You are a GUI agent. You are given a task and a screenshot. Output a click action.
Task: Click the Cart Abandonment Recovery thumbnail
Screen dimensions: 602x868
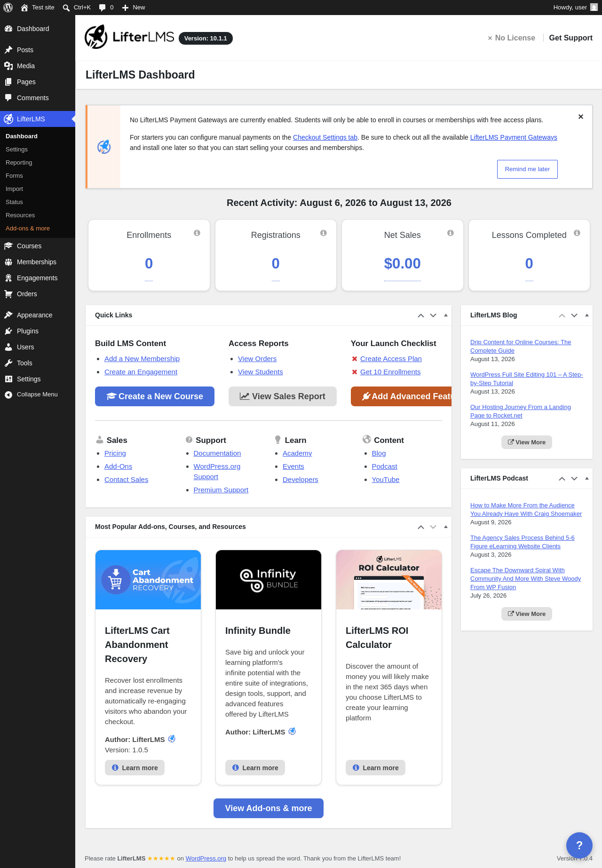148,580
